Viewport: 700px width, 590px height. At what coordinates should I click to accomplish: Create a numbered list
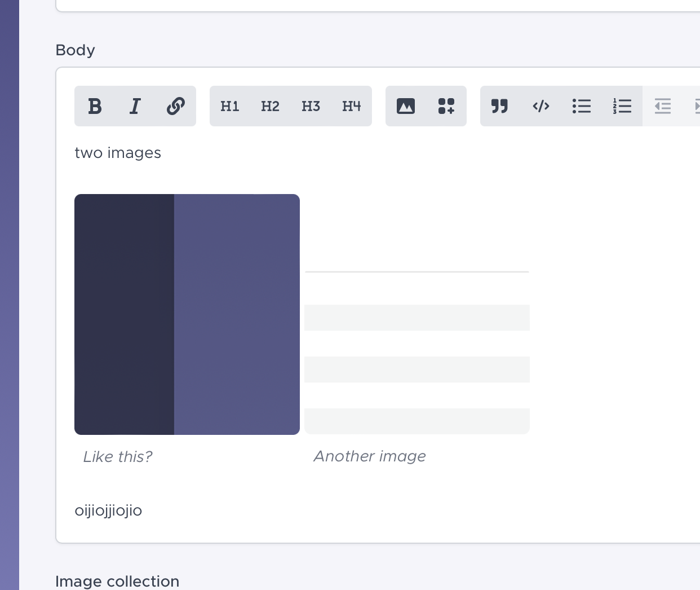pos(622,106)
